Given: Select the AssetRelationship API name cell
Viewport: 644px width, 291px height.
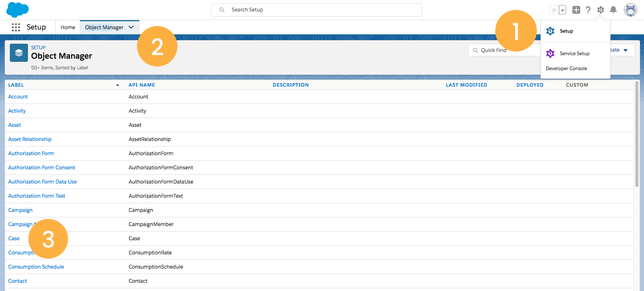Looking at the screenshot, I should [x=150, y=139].
